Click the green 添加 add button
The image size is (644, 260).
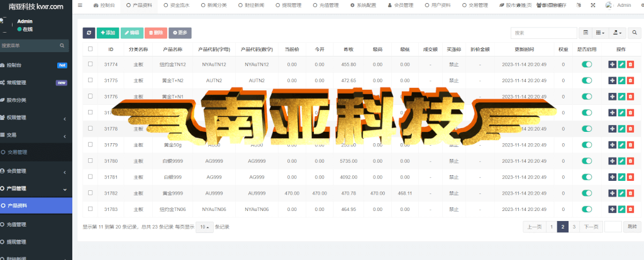108,33
